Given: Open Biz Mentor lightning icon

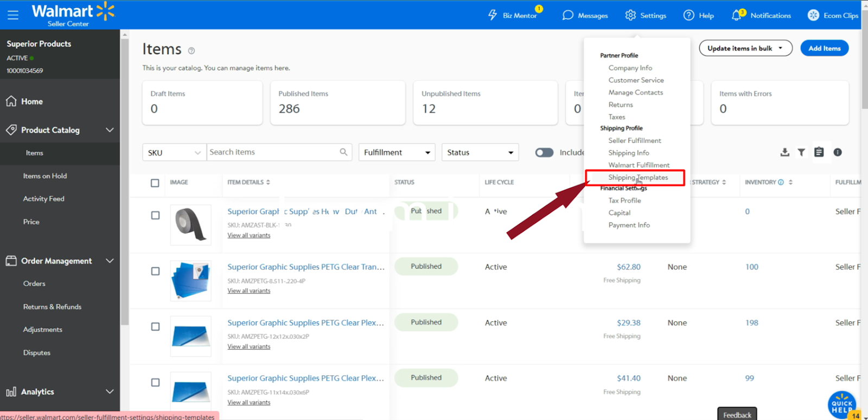Looking at the screenshot, I should (x=493, y=15).
